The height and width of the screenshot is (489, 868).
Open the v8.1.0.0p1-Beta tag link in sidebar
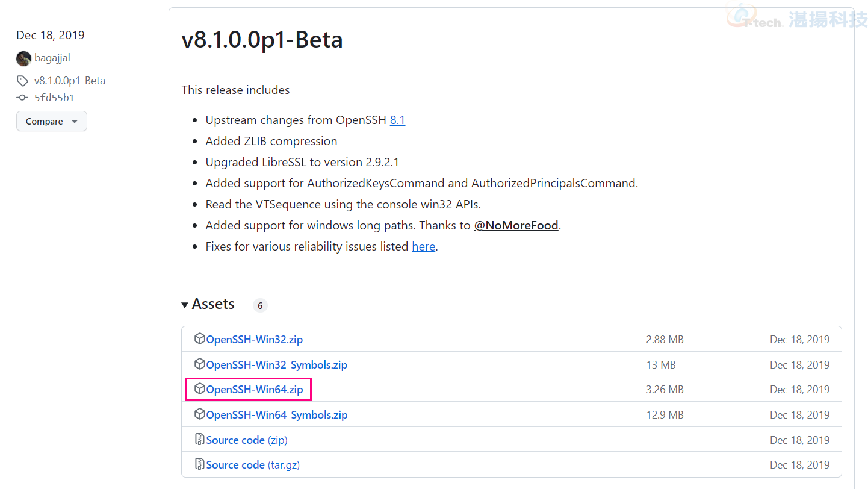pos(70,81)
